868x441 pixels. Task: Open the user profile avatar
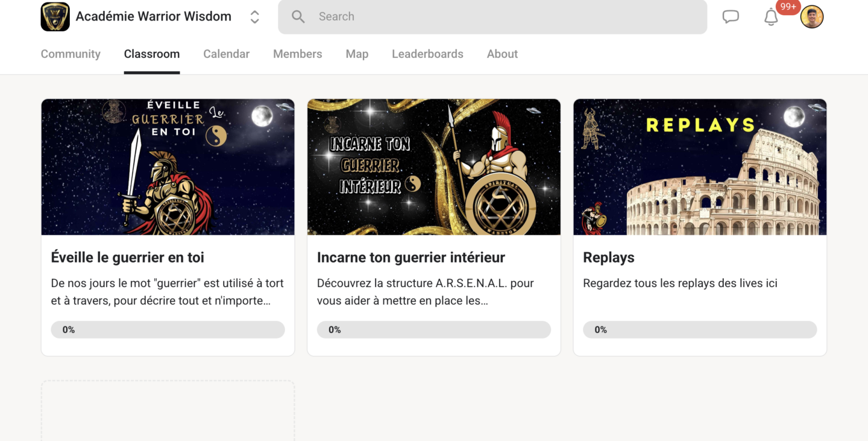[811, 17]
